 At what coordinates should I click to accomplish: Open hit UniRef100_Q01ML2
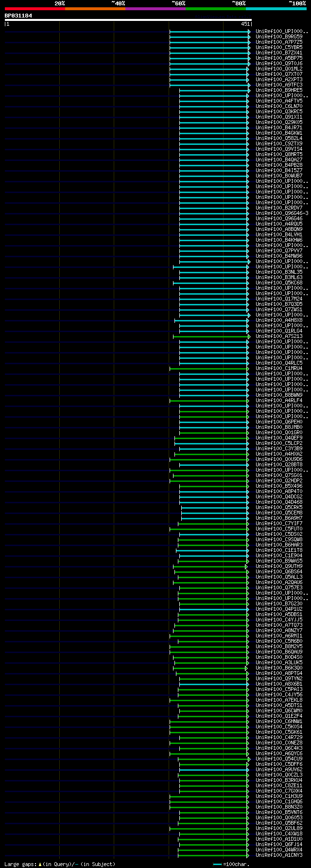(279, 69)
